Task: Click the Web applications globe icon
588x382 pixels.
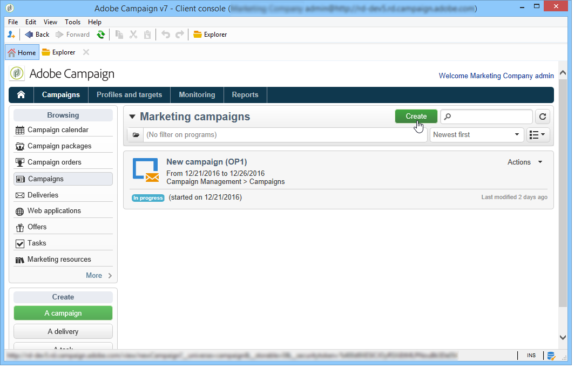Action: click(20, 212)
